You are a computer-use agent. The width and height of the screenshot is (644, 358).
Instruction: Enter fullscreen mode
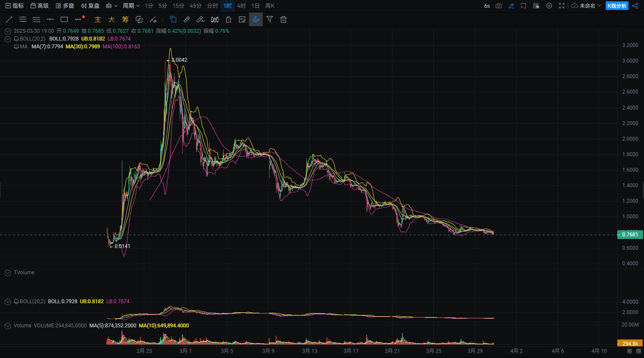(x=562, y=6)
